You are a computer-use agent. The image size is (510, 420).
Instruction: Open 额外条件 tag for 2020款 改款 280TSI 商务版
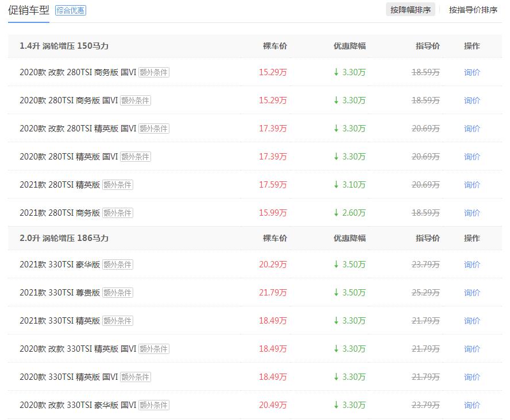(x=154, y=72)
